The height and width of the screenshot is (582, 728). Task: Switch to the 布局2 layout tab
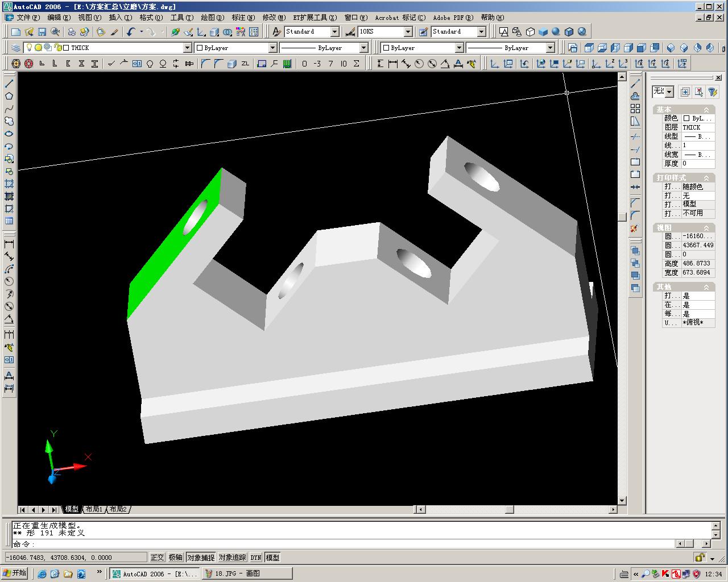[118, 509]
